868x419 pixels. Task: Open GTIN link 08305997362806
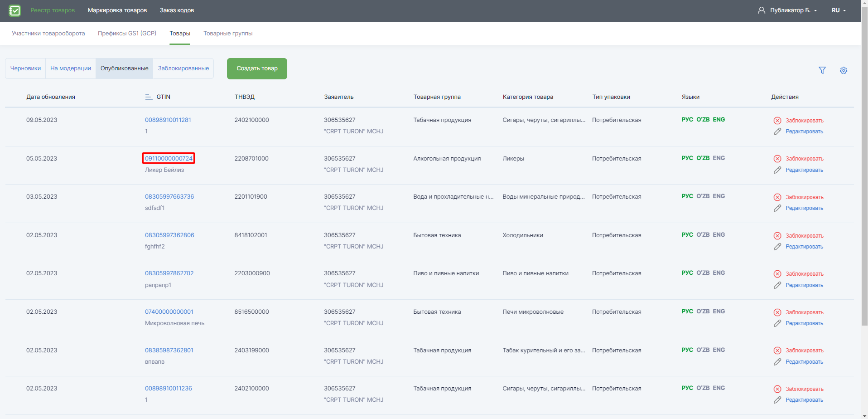click(x=169, y=235)
